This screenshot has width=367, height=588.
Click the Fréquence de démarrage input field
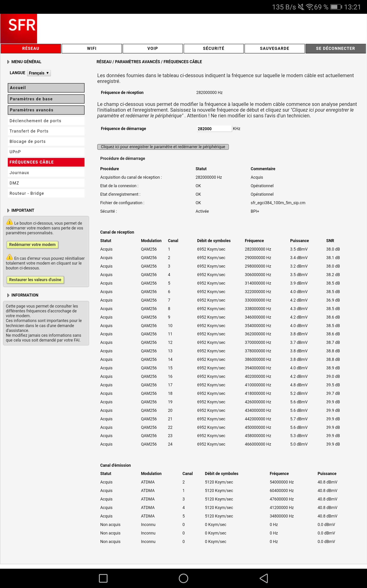click(214, 129)
